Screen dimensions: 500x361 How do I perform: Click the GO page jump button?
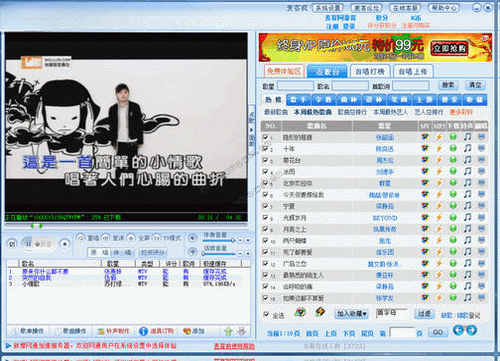point(438,332)
